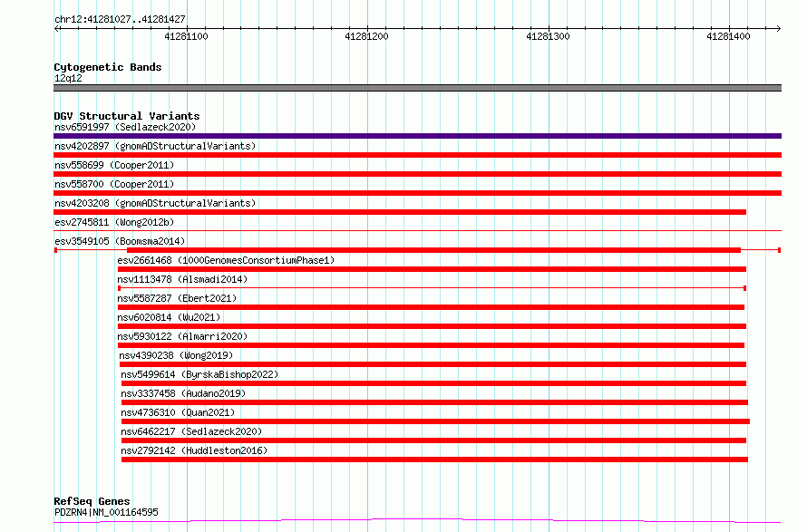Click variant label nsv4736310 (Quan2021)
This screenshot has height=532, width=807.
pyautogui.click(x=178, y=412)
